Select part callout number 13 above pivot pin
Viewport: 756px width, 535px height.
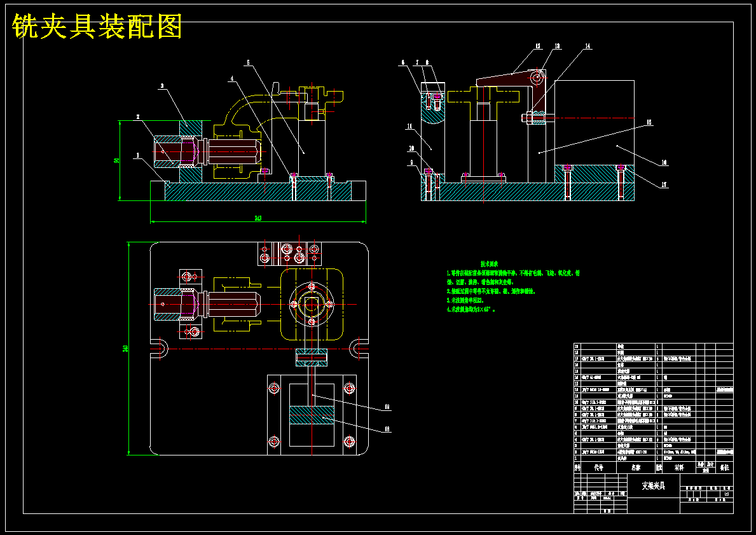pyautogui.click(x=558, y=46)
